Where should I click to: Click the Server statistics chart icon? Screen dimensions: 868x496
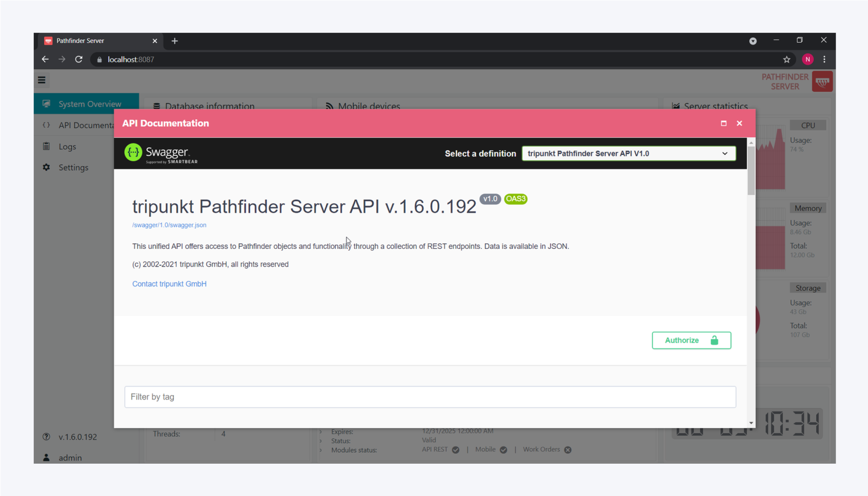pos(676,106)
